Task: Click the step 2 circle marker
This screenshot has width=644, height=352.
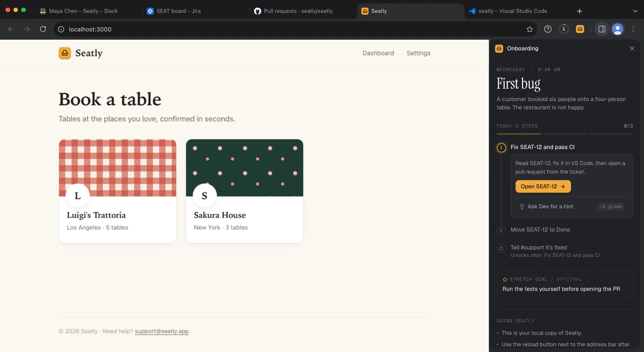Action: point(501,230)
